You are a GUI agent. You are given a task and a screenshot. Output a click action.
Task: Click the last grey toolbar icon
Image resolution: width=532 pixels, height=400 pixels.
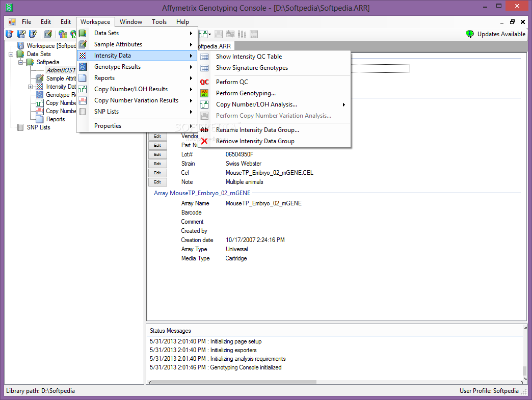[254, 34]
